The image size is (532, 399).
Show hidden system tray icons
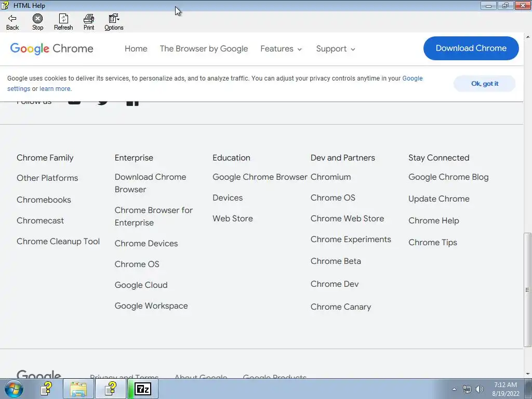coord(454,389)
